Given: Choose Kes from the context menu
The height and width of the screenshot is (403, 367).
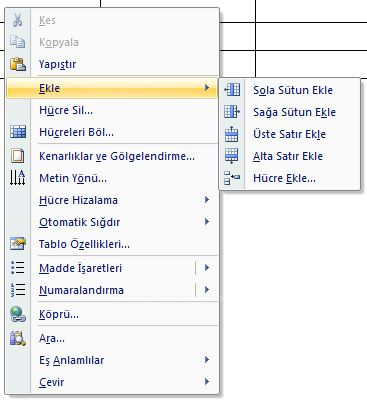Looking at the screenshot, I should coord(112,20).
